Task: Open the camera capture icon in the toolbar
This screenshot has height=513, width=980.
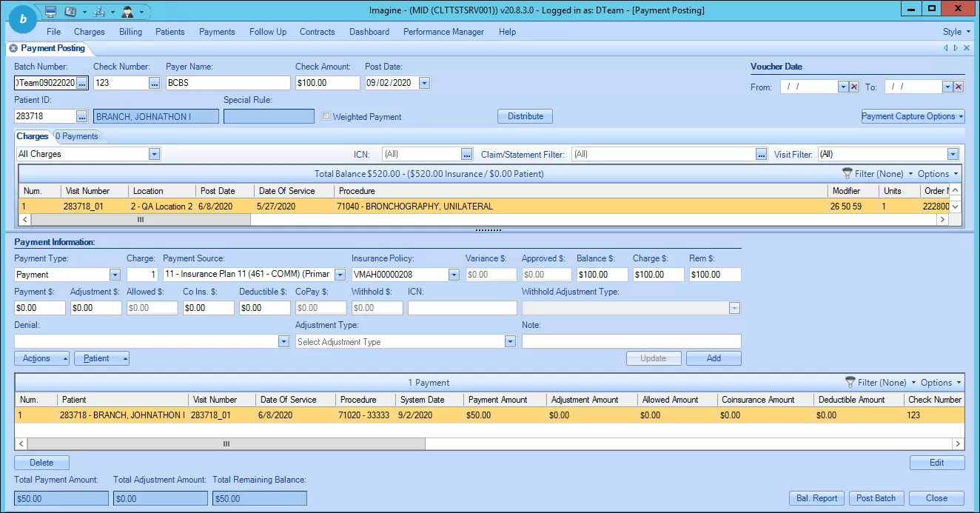Action: 70,11
